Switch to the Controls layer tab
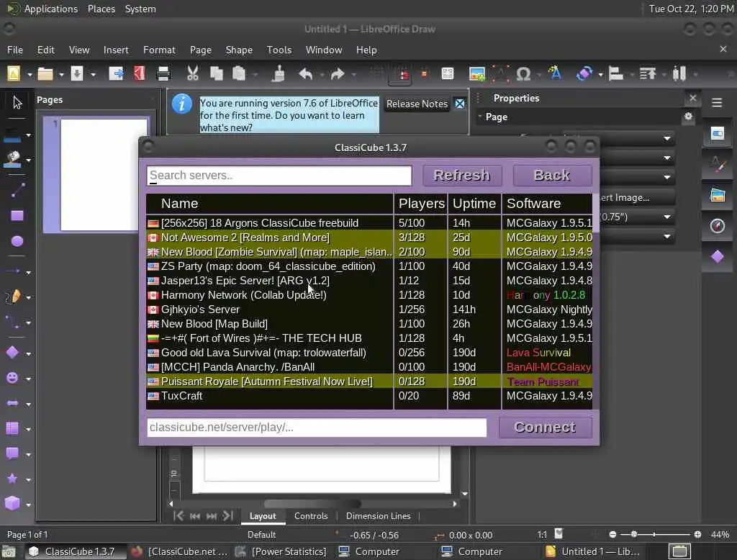 [311, 516]
